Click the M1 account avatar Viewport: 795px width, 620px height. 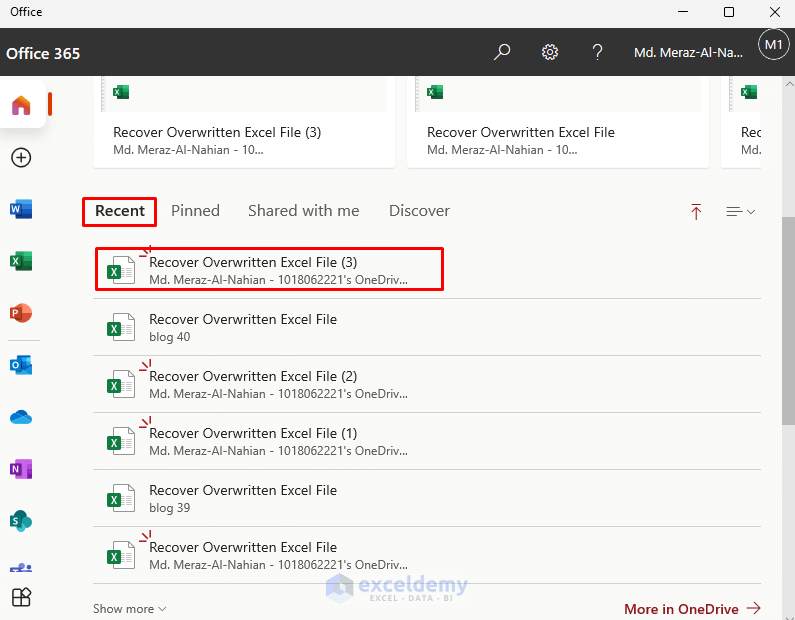773,45
